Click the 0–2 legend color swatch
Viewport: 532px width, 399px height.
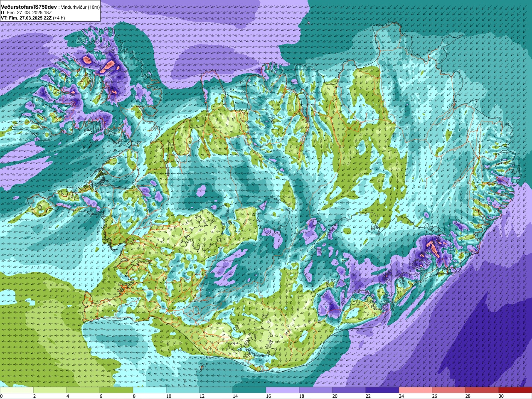pyautogui.click(x=17, y=390)
